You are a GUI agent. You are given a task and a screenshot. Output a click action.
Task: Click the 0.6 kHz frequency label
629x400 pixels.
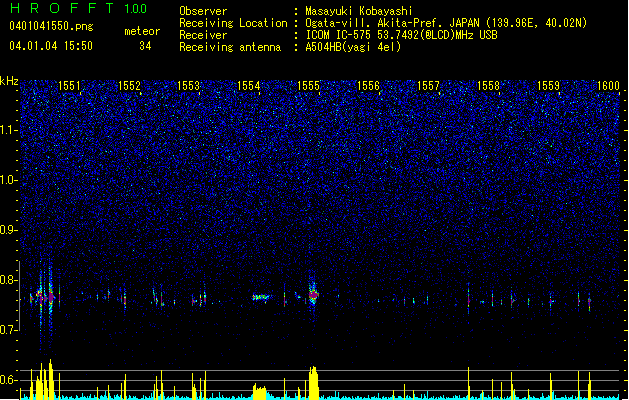pos(9,380)
